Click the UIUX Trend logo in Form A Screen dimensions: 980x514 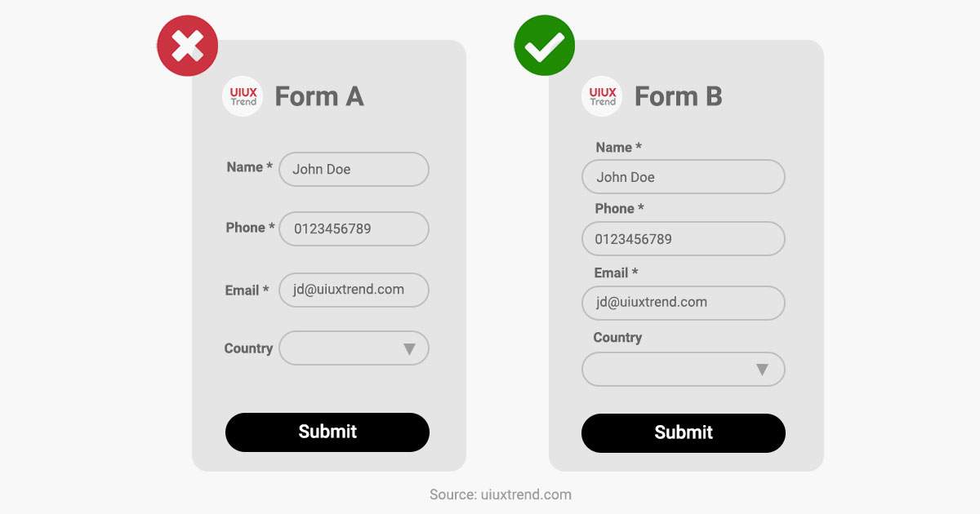pos(243,96)
